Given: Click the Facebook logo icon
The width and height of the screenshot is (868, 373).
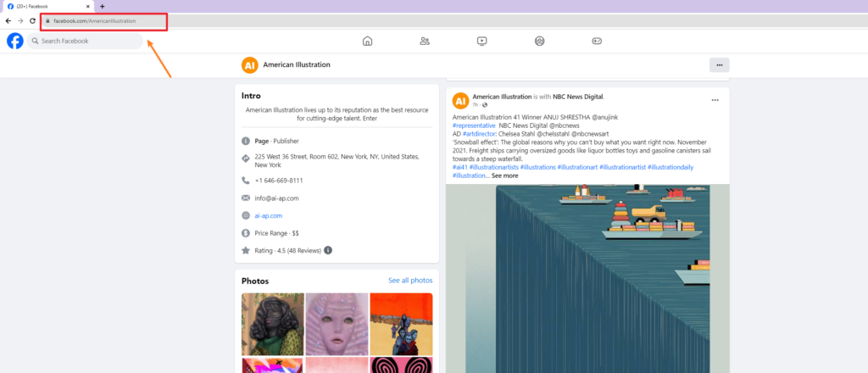Looking at the screenshot, I should click(x=14, y=41).
